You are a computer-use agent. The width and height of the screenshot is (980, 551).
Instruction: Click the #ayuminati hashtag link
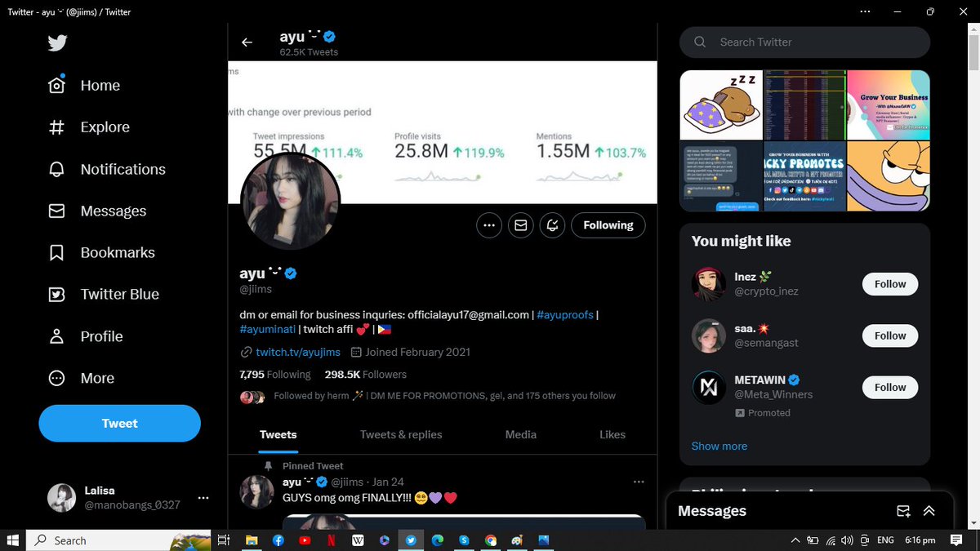pos(267,329)
